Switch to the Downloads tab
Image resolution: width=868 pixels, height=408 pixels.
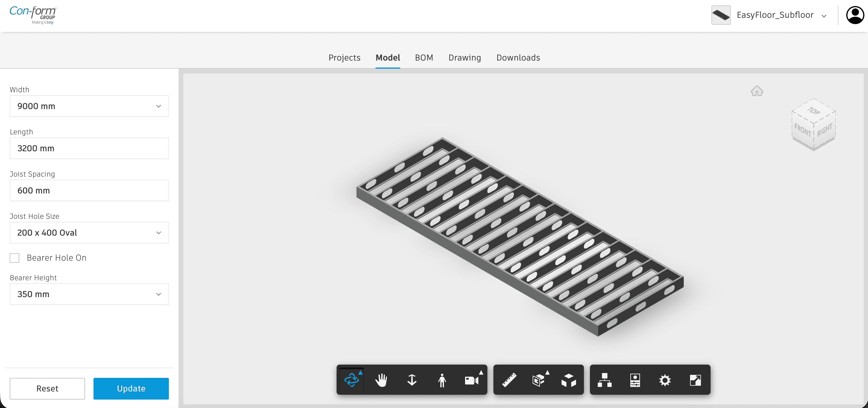(518, 58)
